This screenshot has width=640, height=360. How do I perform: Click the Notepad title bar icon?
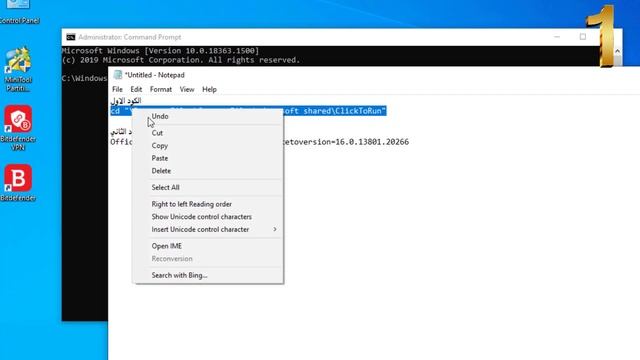coord(118,75)
